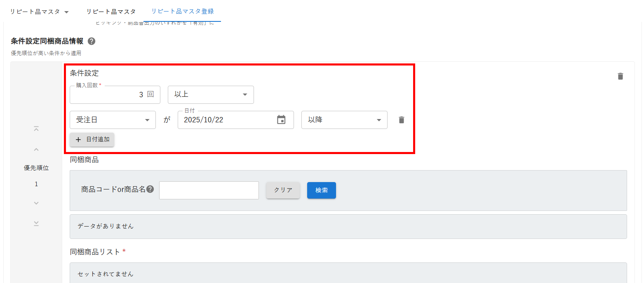The height and width of the screenshot is (283, 644).
Task: Open the 以上 comparison dropdown
Action: (211, 95)
